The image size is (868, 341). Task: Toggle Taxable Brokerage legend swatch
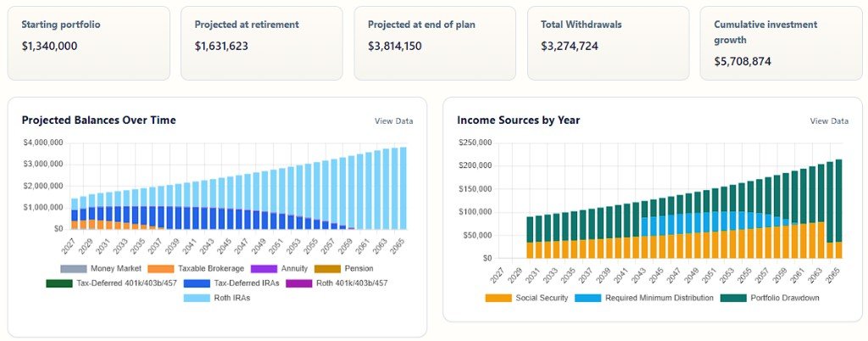tap(160, 269)
